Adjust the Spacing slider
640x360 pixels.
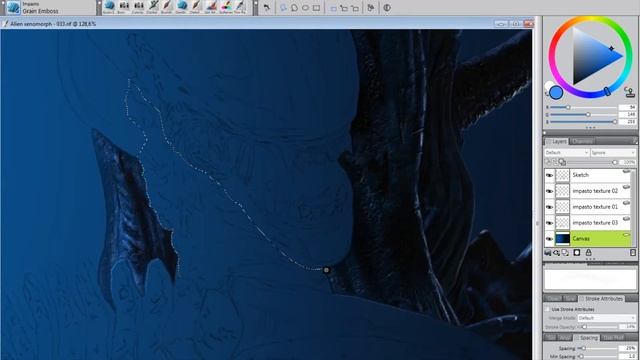(x=598, y=349)
